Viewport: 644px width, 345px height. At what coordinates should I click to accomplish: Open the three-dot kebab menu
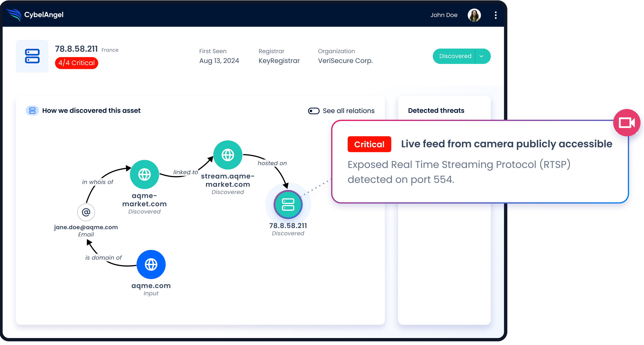pos(496,15)
